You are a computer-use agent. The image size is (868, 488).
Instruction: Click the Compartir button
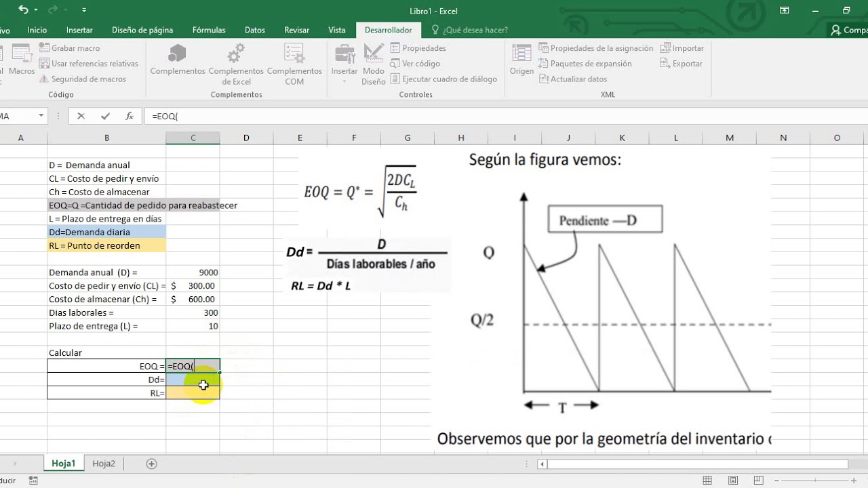coord(848,30)
